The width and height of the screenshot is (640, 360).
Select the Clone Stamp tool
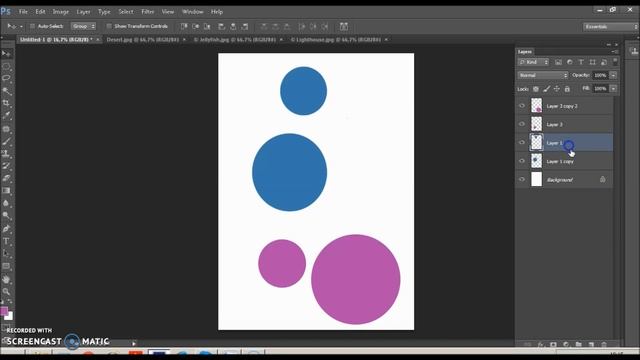pyautogui.click(x=6, y=154)
